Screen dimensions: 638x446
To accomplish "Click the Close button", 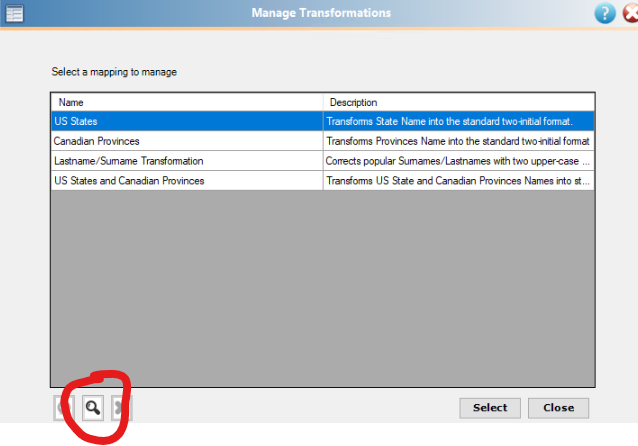I will [558, 408].
